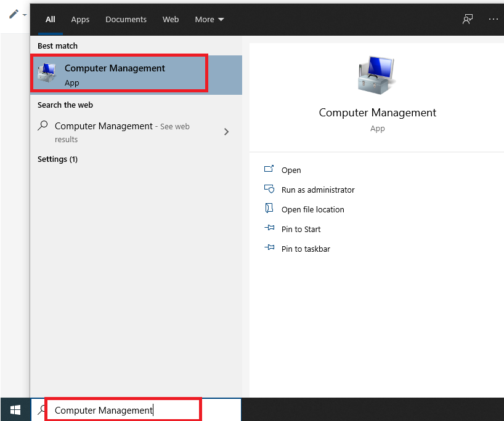The height and width of the screenshot is (421, 504).
Task: Click the Open window icon
Action: point(269,169)
